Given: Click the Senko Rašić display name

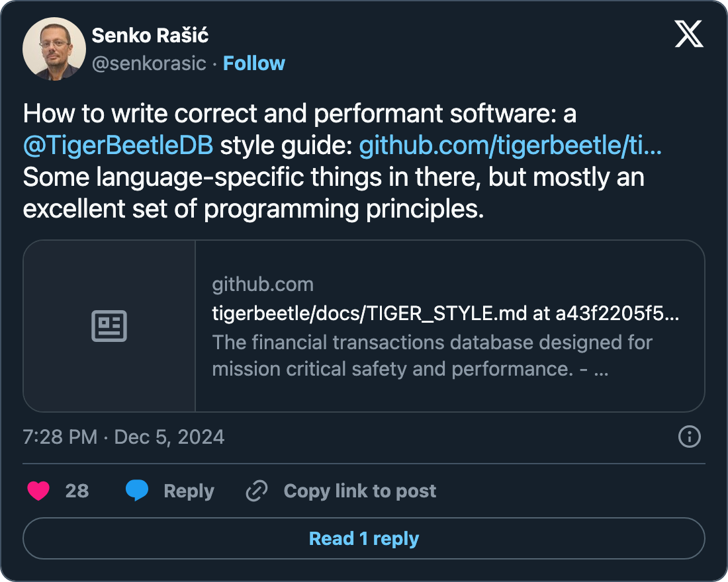Looking at the screenshot, I should [x=150, y=35].
